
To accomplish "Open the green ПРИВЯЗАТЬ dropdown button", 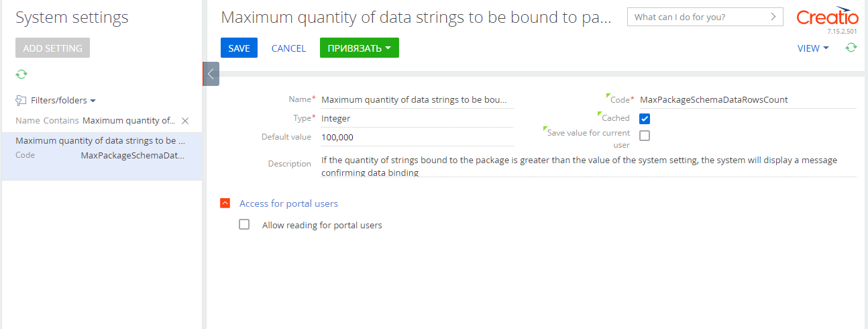I will (x=360, y=48).
